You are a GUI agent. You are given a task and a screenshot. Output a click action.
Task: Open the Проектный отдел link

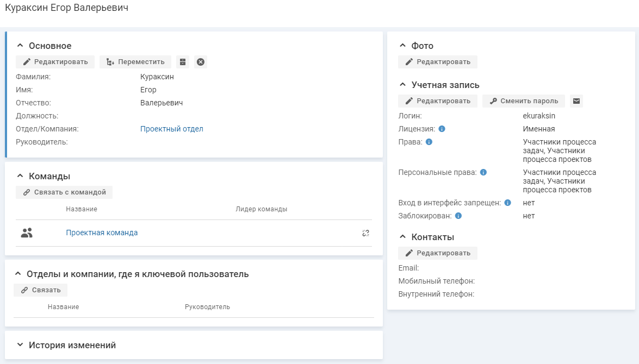172,129
